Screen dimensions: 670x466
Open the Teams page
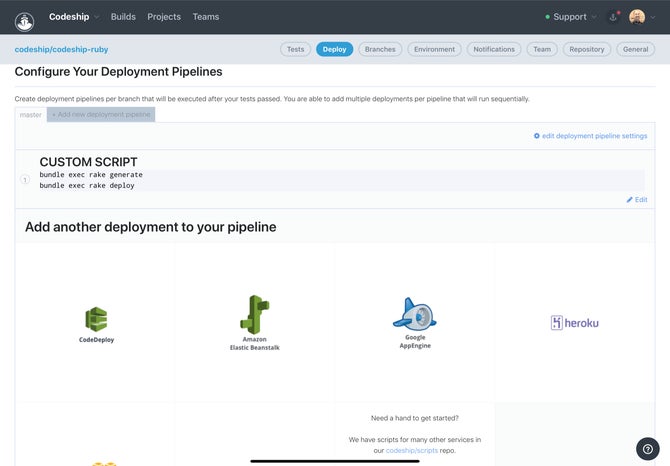206,17
